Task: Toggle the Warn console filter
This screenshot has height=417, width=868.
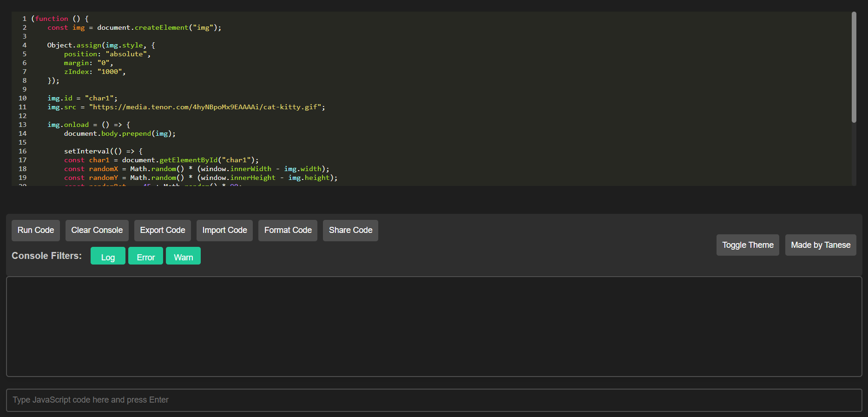Action: pos(184,256)
